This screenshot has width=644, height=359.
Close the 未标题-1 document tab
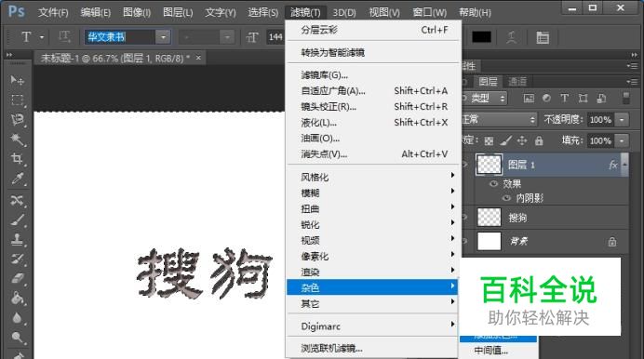(198, 58)
